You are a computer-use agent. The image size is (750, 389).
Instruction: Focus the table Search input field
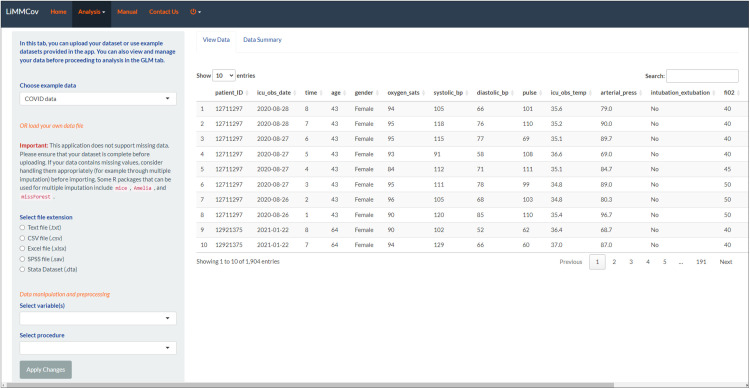[702, 76]
